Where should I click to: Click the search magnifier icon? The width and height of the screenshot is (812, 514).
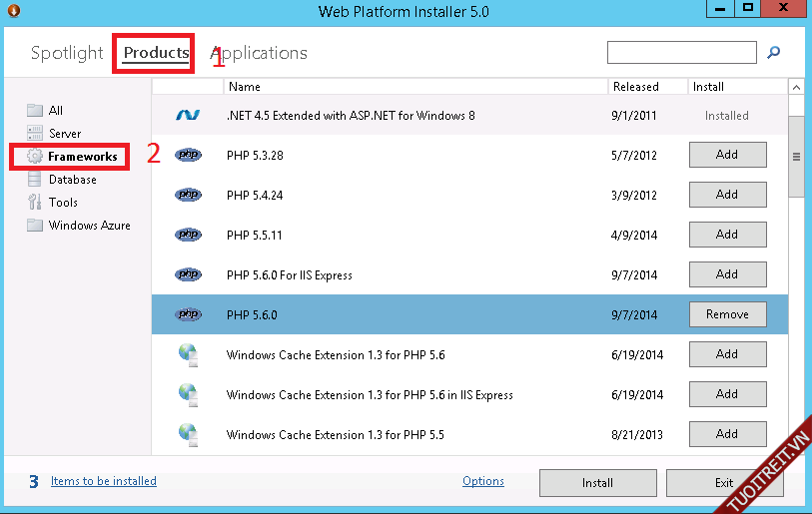click(x=773, y=53)
